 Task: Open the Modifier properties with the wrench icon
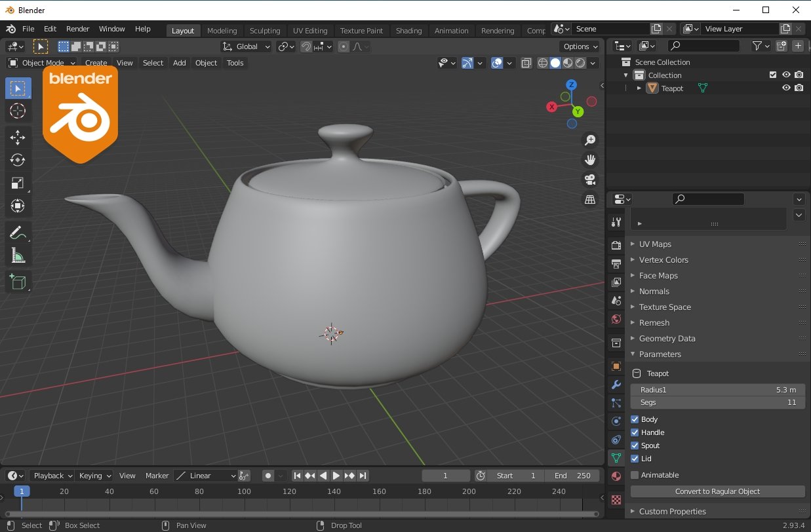coord(615,385)
